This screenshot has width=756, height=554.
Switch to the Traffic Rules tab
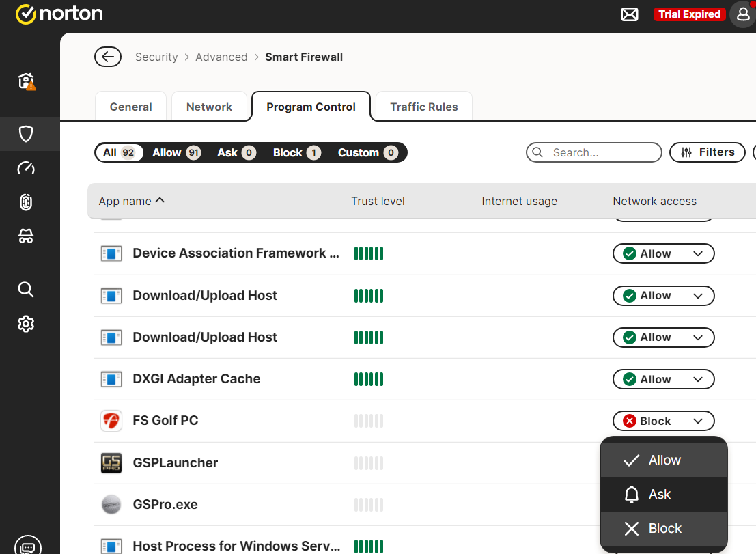(x=423, y=107)
